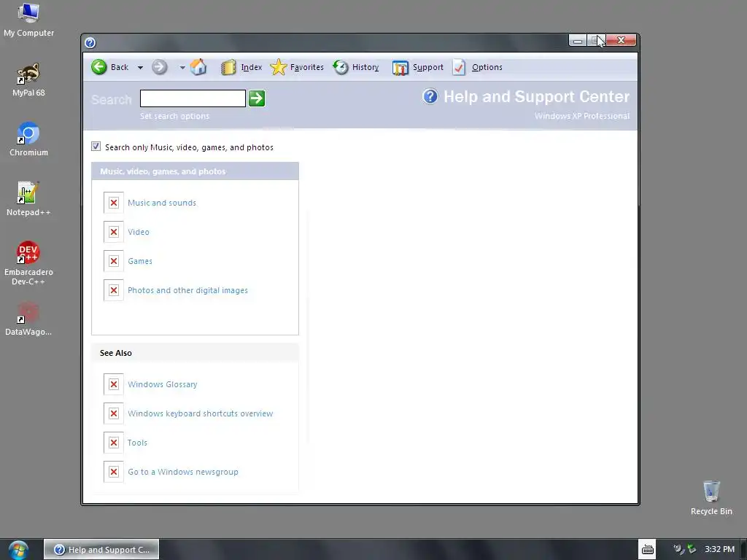Select the Notepad++ desktop shortcut

(x=28, y=200)
